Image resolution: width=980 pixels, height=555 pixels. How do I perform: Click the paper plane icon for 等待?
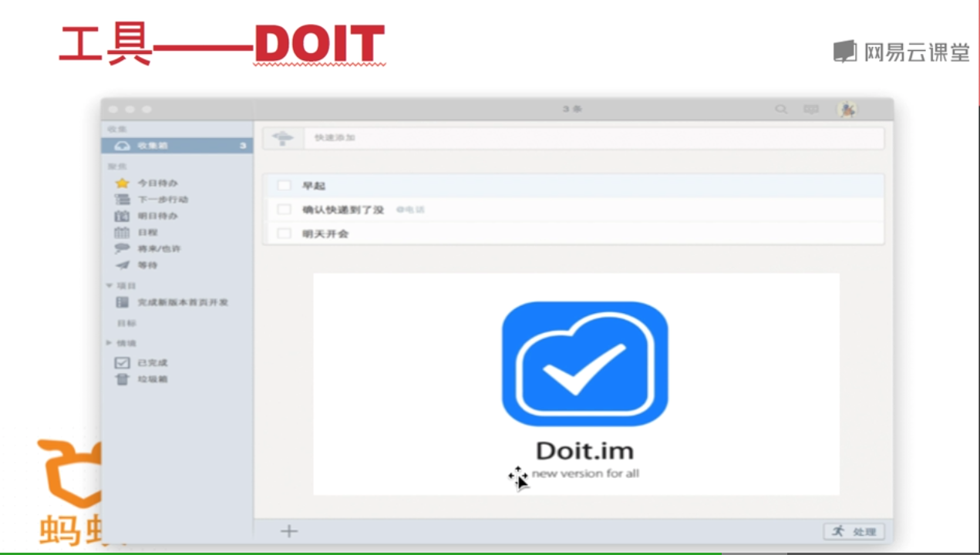[x=122, y=264]
